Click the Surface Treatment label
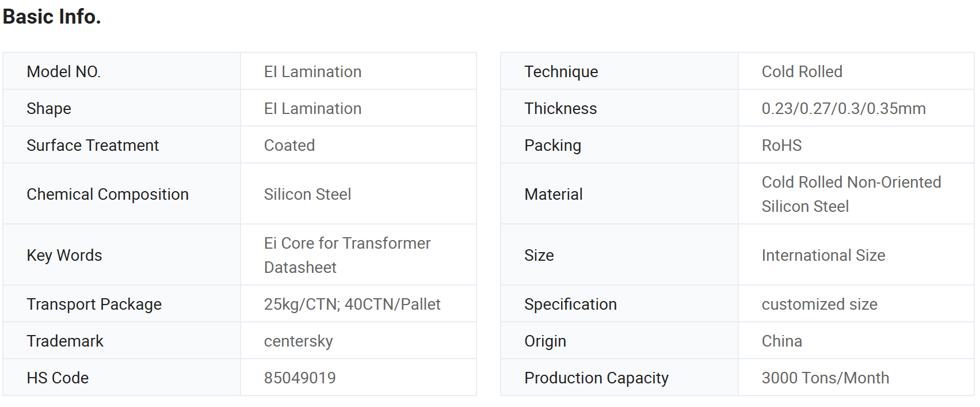Image resolution: width=980 pixels, height=407 pixels. pyautogui.click(x=93, y=145)
